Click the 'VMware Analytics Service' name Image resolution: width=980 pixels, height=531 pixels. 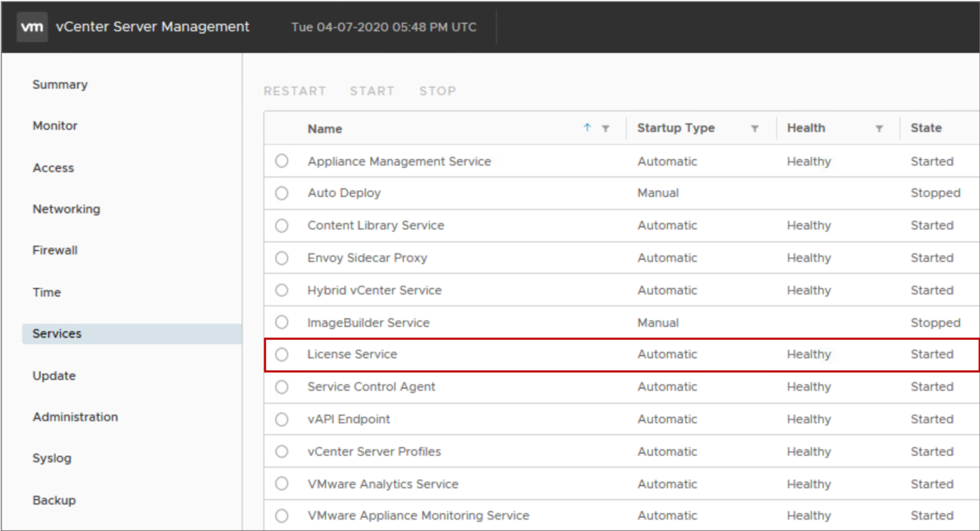tap(382, 484)
